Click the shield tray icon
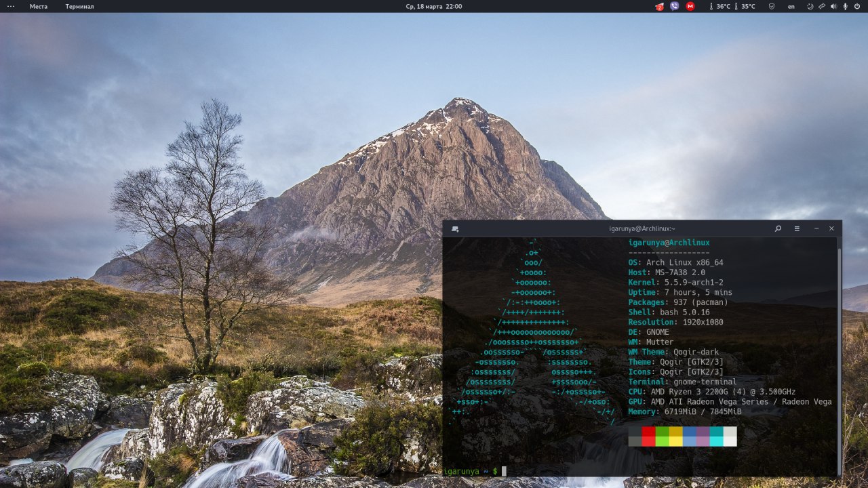 click(x=771, y=6)
